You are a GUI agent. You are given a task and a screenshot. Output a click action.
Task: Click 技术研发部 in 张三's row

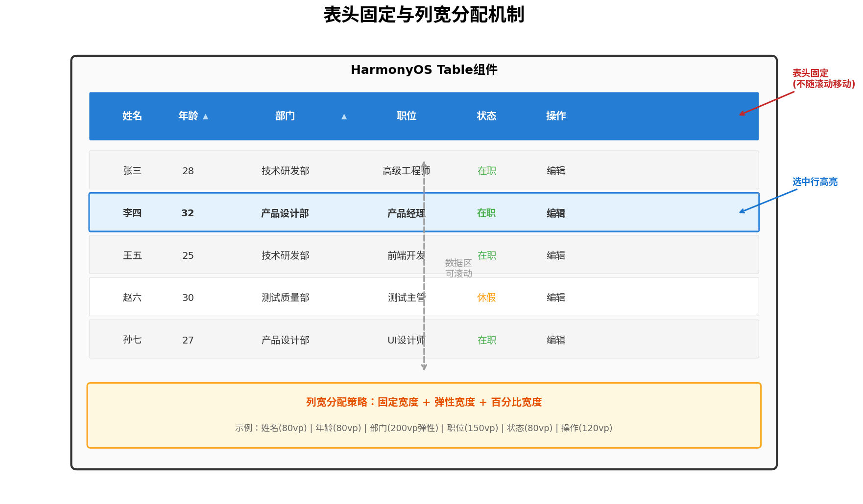(286, 171)
